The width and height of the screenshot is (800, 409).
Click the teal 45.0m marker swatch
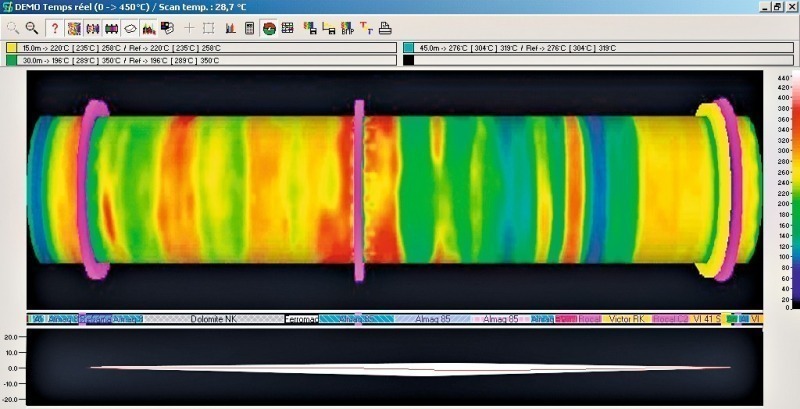pos(407,47)
